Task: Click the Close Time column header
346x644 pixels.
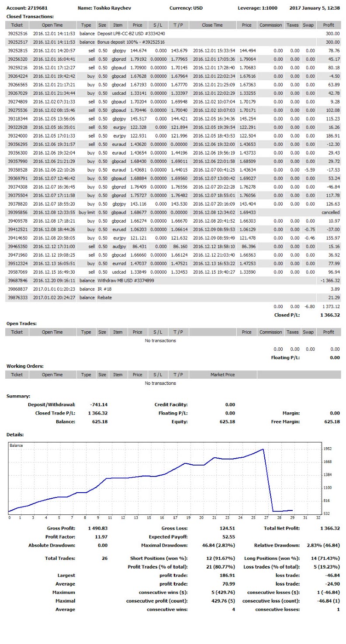Action: point(212,25)
